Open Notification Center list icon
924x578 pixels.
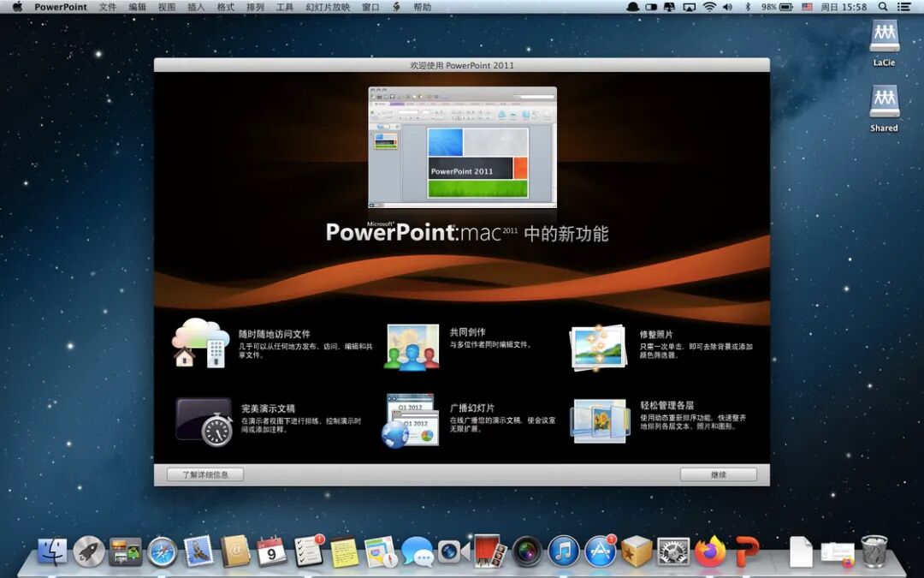903,7
